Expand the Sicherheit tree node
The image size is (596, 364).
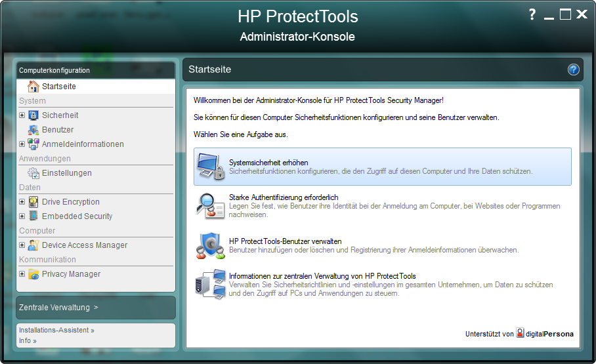[22, 115]
